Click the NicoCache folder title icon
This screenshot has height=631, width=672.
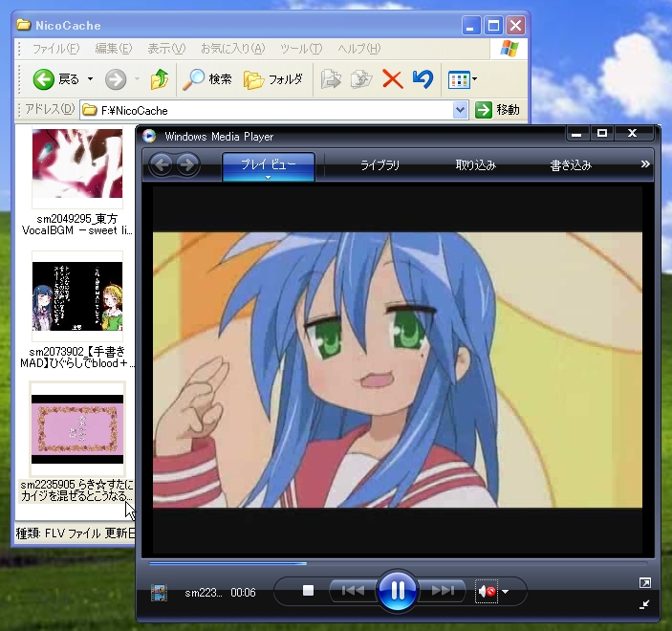click(x=24, y=25)
